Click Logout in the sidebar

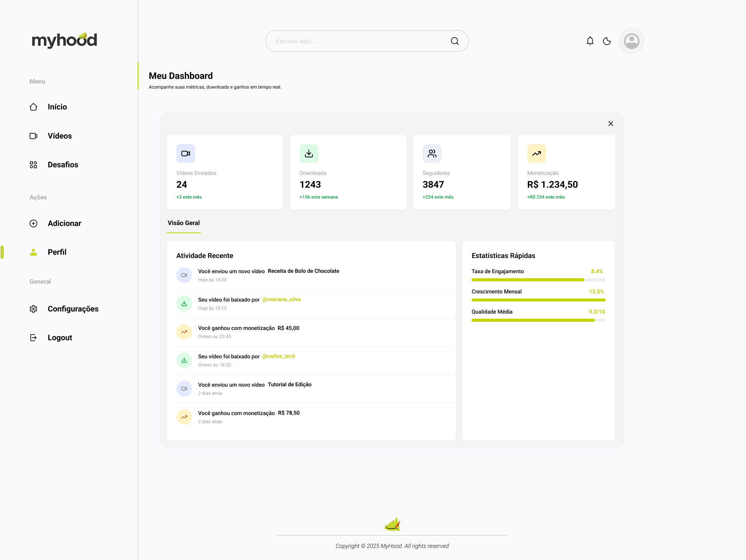pos(59,338)
